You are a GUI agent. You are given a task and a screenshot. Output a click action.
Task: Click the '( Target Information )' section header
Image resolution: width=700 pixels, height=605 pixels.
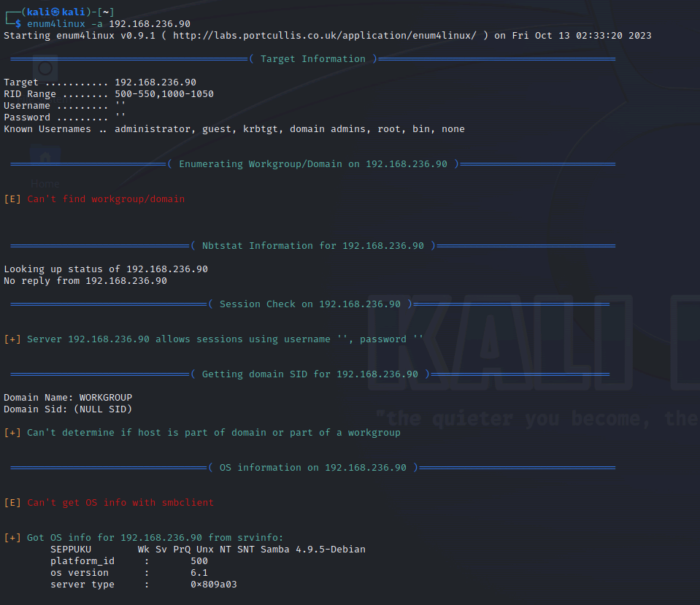[x=313, y=59]
